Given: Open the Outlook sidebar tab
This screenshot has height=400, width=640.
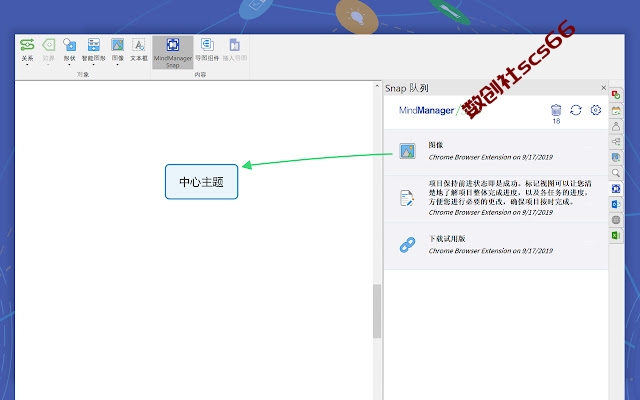Looking at the screenshot, I should coord(616,204).
